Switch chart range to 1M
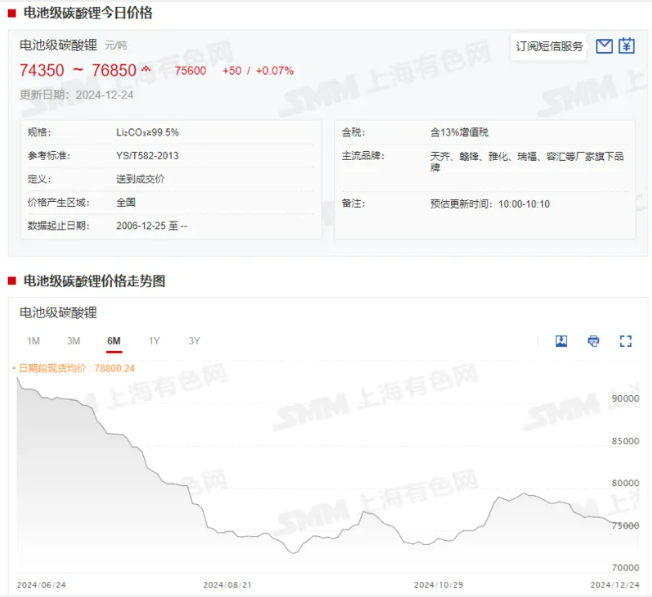Screen dimensions: 652x597 (x=33, y=341)
